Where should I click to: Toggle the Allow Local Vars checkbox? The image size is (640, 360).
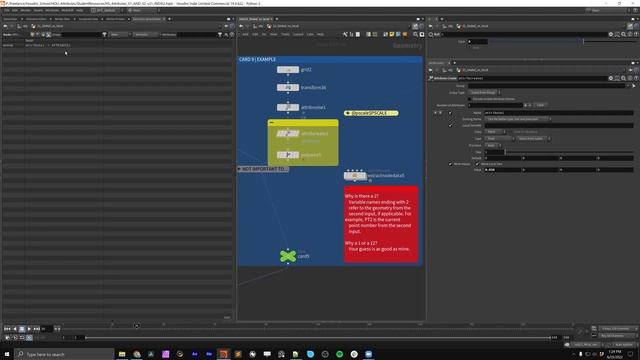tap(477, 164)
